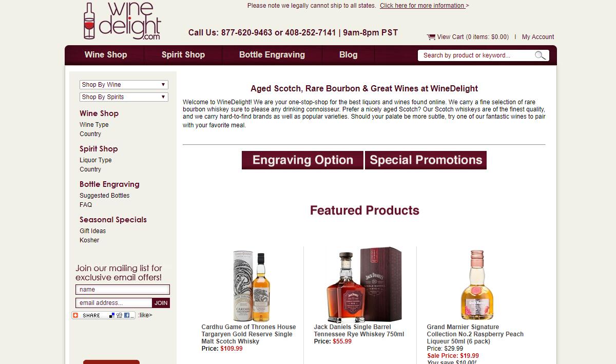Click the shopping cart icon
Viewport: 616px width, 364px height.
pyautogui.click(x=431, y=37)
